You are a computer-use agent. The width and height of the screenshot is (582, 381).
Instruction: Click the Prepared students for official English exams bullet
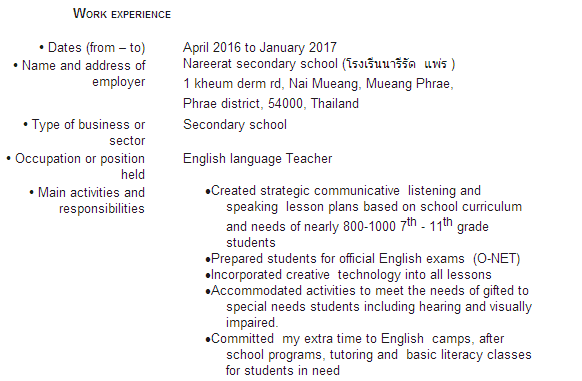tap(363, 259)
